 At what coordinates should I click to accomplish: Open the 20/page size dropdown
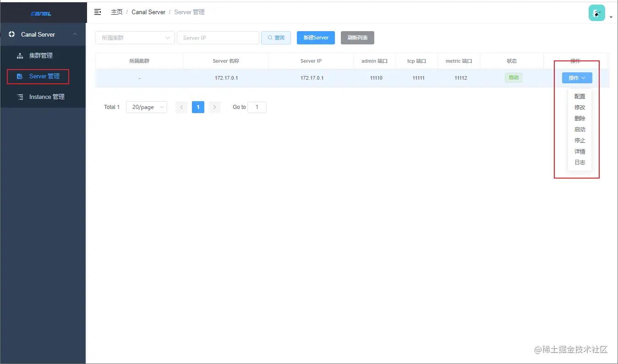click(x=146, y=107)
